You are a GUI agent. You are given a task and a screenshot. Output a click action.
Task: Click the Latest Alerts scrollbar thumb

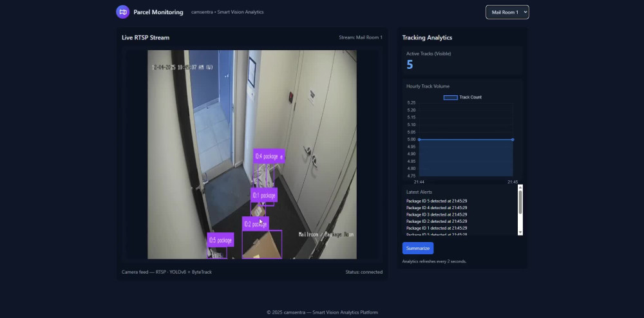[x=520, y=202]
